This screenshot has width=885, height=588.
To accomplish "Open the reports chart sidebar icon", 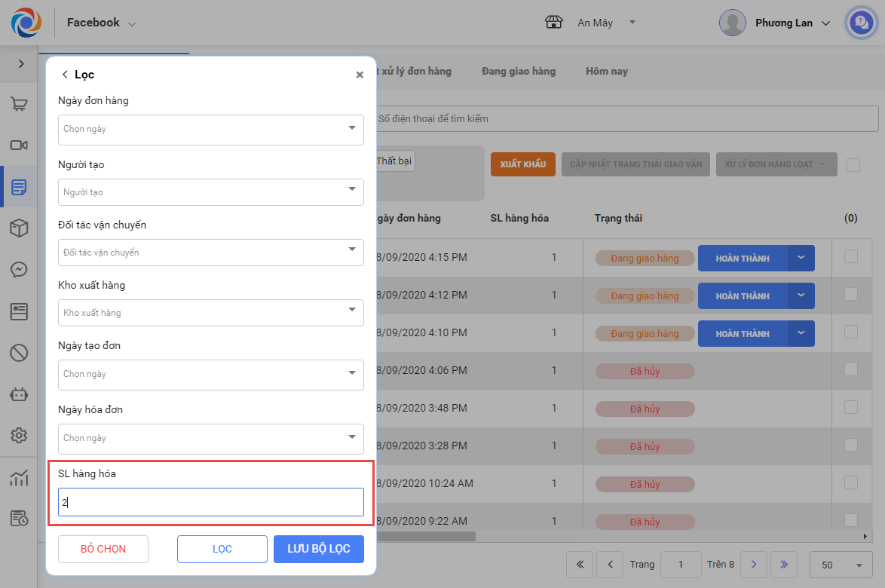I will [19, 477].
